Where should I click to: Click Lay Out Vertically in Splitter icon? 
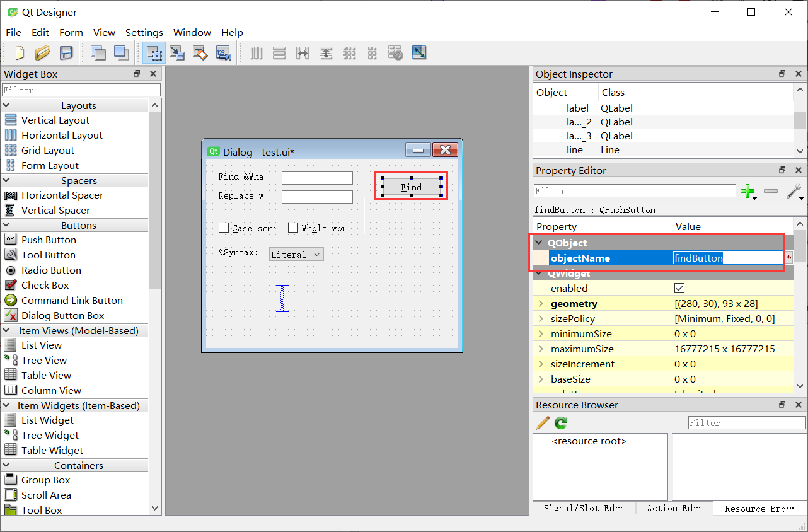tap(326, 53)
